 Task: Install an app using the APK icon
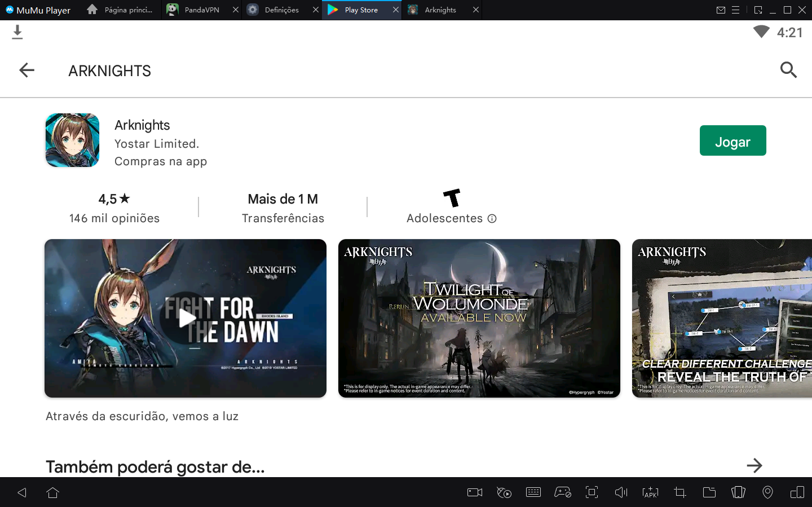(x=650, y=492)
